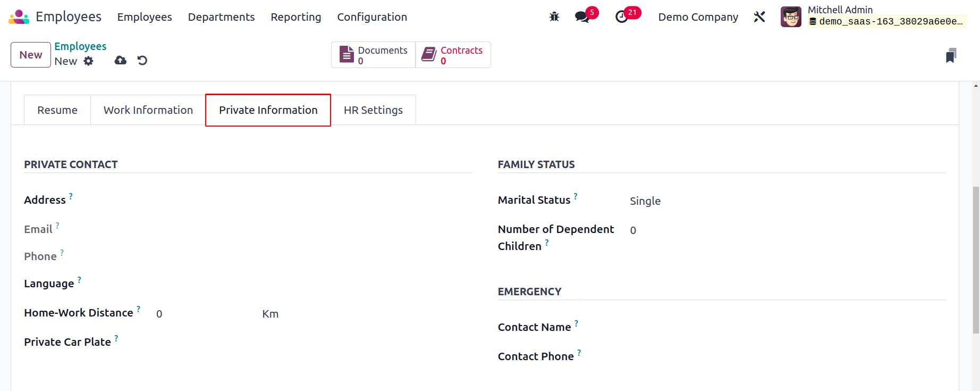Discard changes with the undo icon

(142, 61)
